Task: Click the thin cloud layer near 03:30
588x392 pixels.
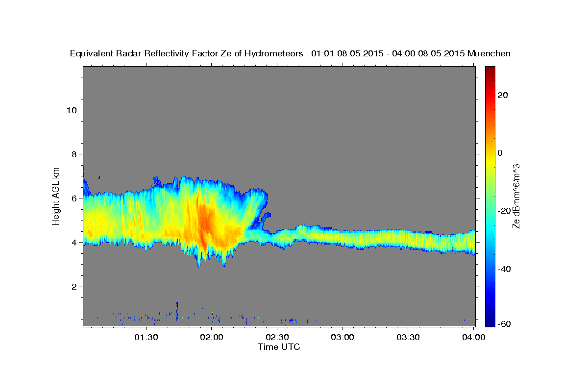Action: point(408,239)
